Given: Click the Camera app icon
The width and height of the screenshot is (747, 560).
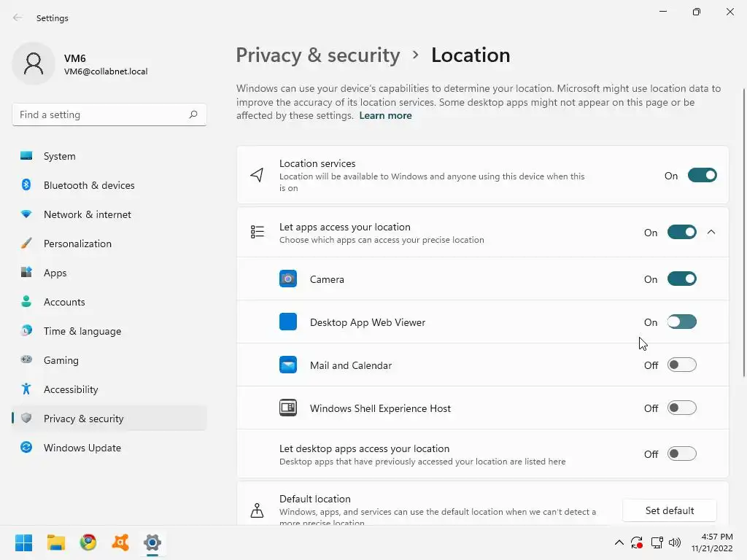Looking at the screenshot, I should click(288, 279).
